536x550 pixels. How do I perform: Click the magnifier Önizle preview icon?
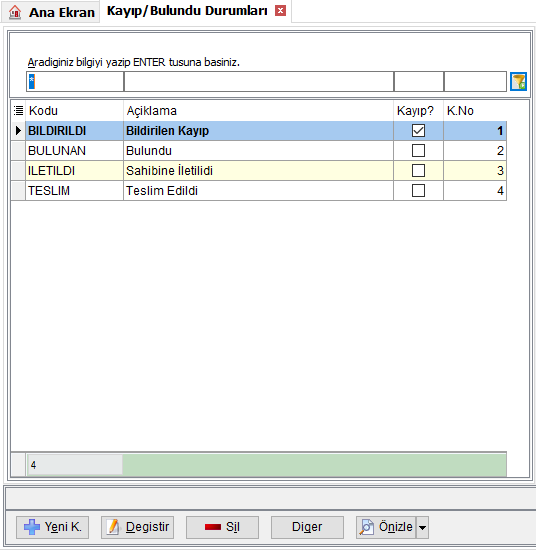pyautogui.click(x=367, y=527)
